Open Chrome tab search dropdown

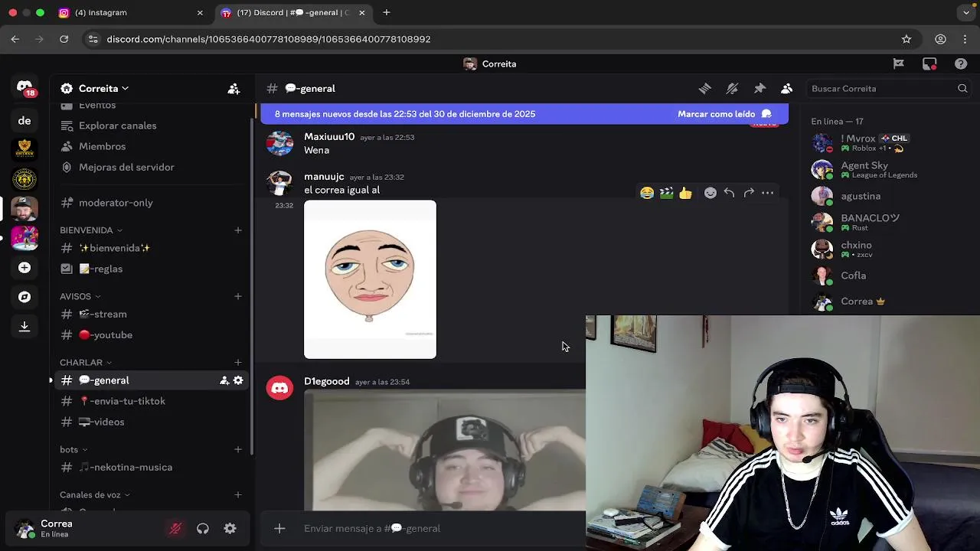coord(966,12)
